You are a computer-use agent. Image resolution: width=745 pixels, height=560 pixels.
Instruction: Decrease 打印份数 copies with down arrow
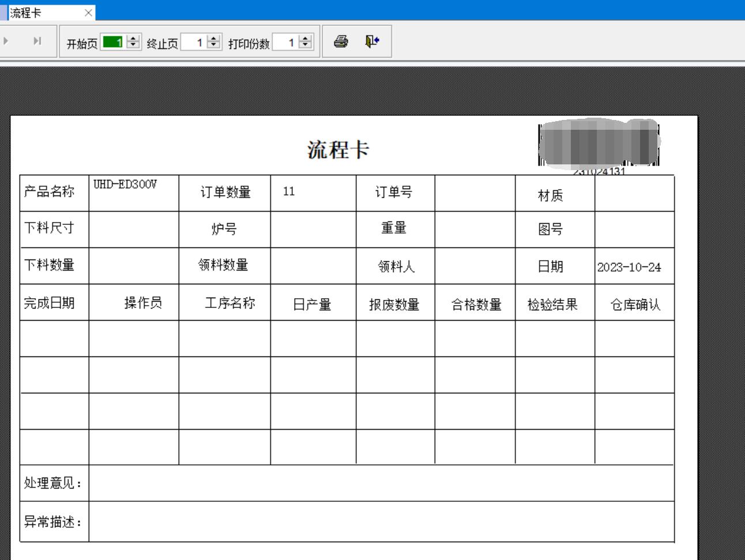306,45
